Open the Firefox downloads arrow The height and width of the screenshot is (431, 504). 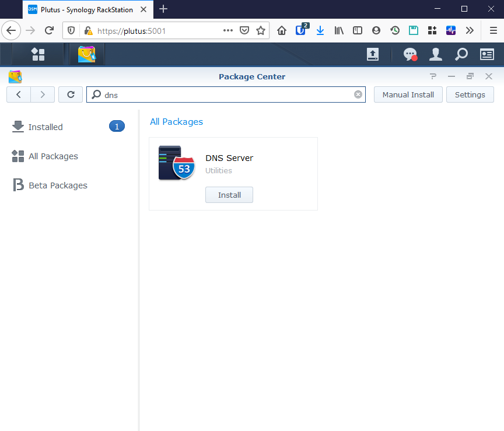(320, 30)
